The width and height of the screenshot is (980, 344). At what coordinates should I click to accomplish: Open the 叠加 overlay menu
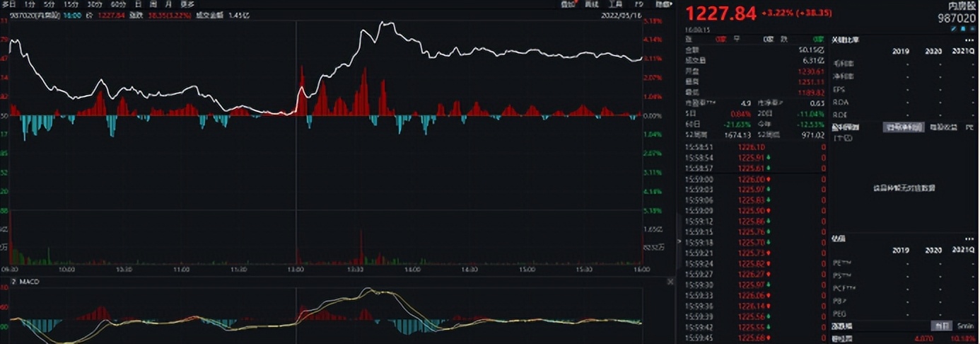(x=568, y=4)
